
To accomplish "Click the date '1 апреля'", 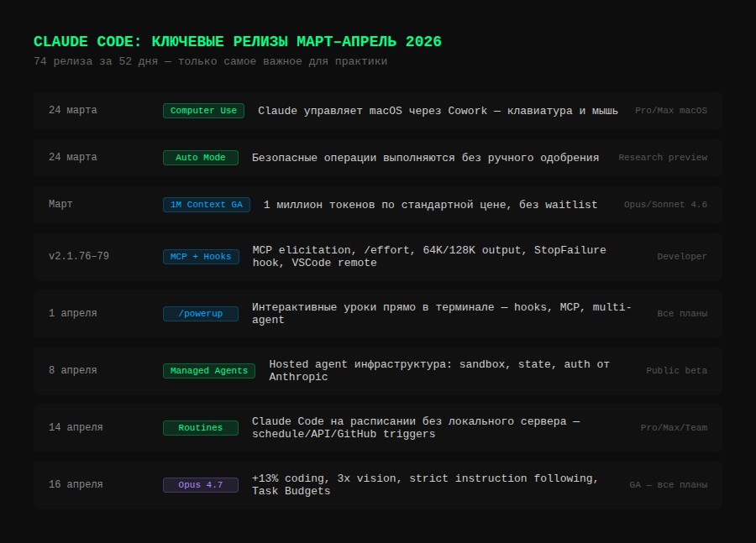I will click(x=73, y=313).
